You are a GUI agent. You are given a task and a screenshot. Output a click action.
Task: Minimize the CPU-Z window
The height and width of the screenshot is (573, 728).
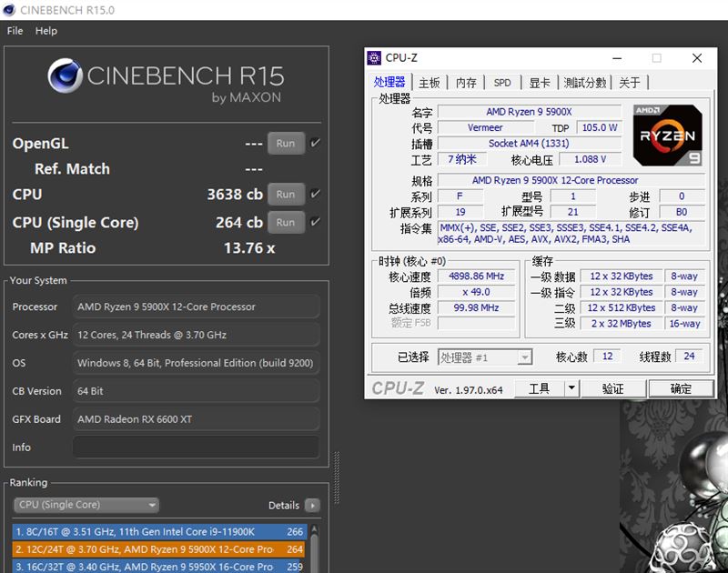(x=617, y=58)
